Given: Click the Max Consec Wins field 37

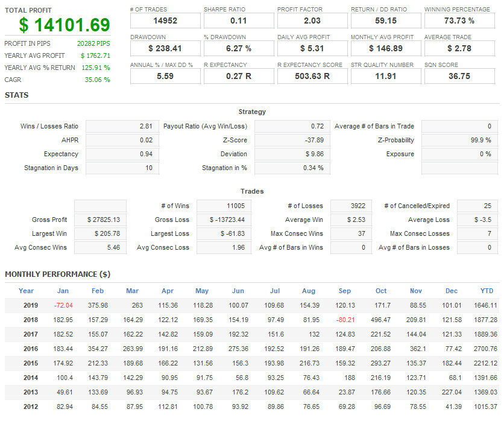Looking at the screenshot, I should click(x=351, y=233).
